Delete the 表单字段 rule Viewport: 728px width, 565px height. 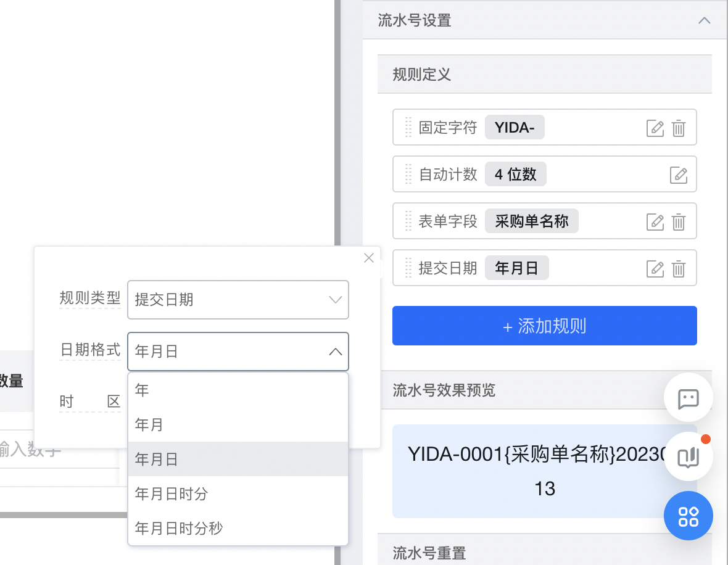678,221
